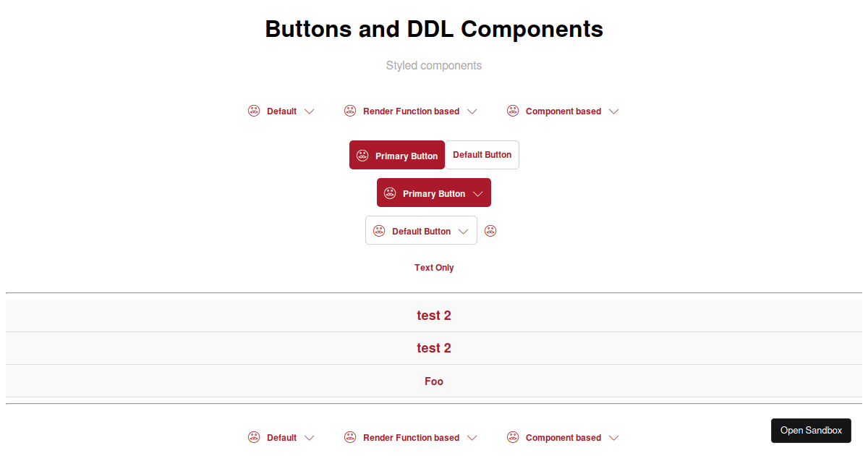Screen dimensions: 868x456
Task: Open the Primary Button dropdown chevron
Action: [x=478, y=193]
